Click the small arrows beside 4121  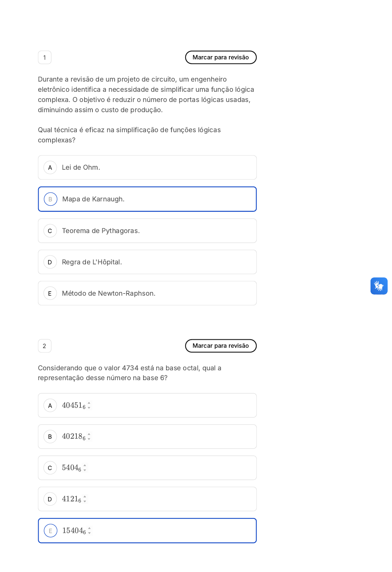pos(85,499)
